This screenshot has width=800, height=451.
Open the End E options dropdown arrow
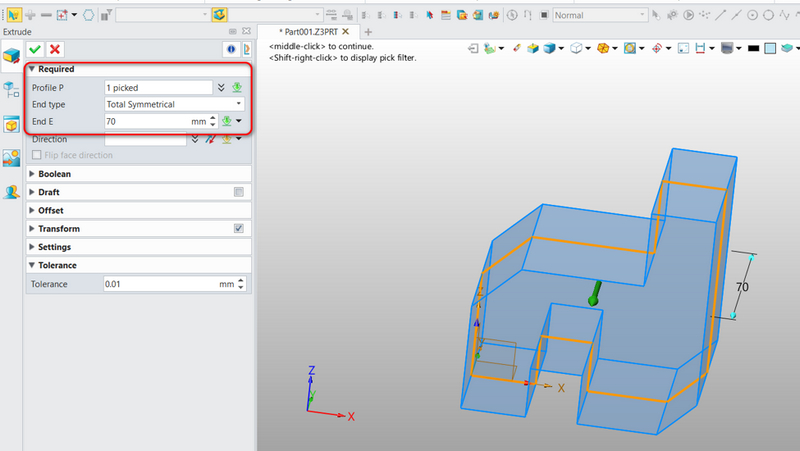click(x=239, y=121)
